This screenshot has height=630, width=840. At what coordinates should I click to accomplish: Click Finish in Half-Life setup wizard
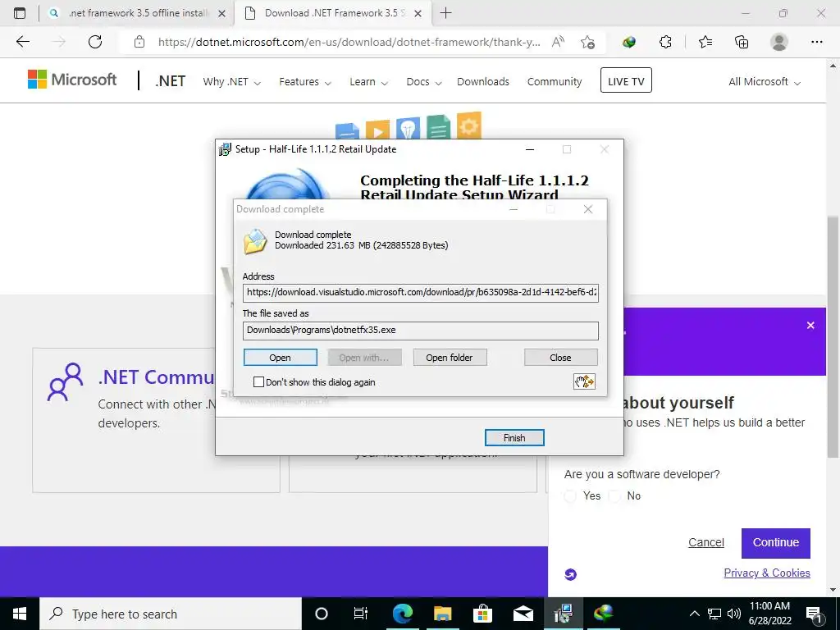(514, 438)
